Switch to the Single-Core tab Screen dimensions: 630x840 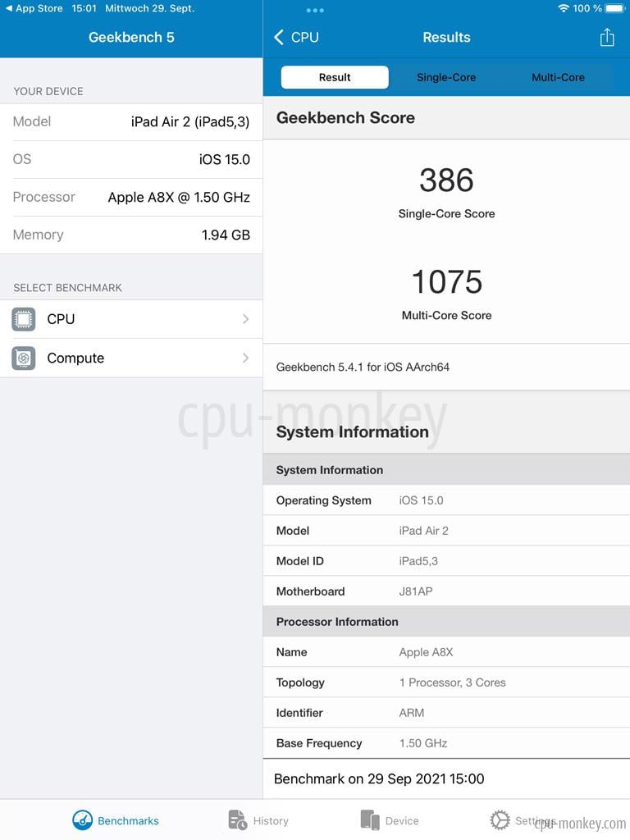click(446, 77)
